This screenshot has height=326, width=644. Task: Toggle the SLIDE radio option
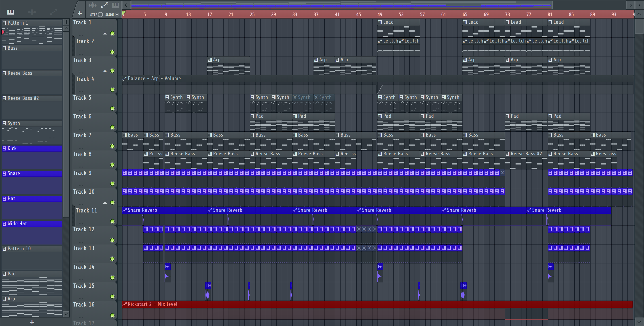point(117,15)
